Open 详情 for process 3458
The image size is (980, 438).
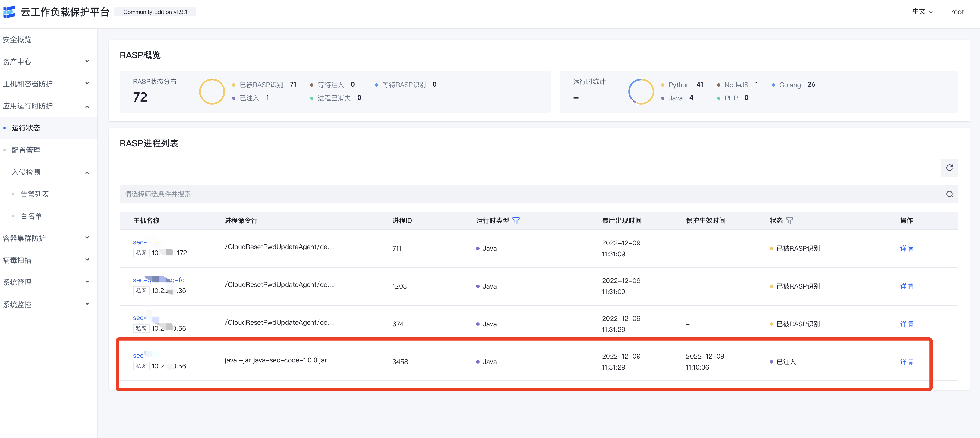[907, 362]
